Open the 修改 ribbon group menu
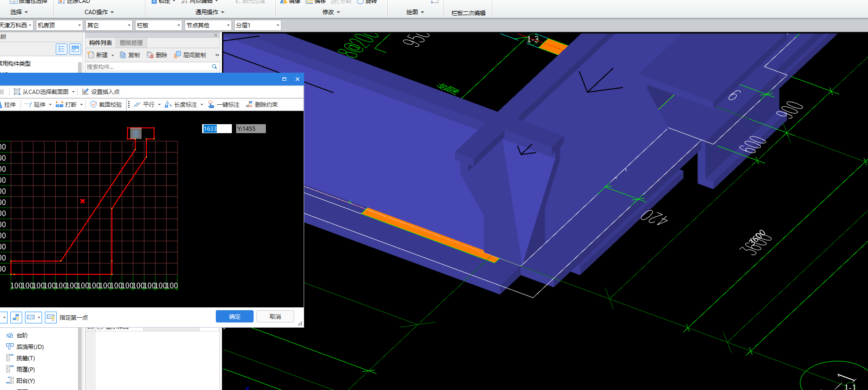 click(x=331, y=12)
